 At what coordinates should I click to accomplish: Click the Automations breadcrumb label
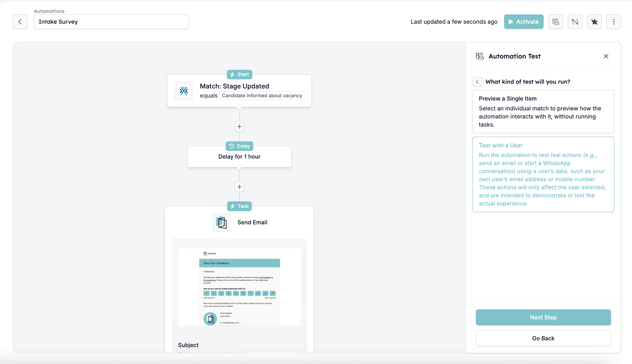pos(49,11)
